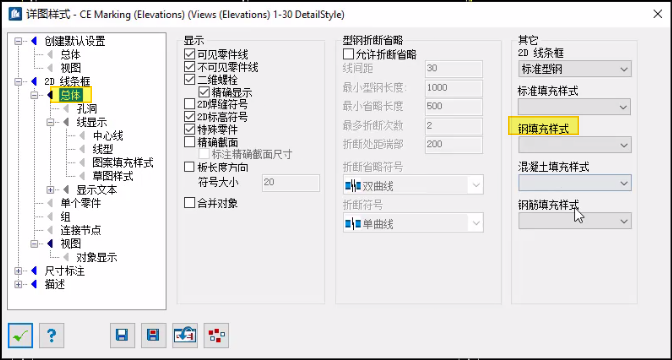Select 中心线 tree item

pos(108,136)
